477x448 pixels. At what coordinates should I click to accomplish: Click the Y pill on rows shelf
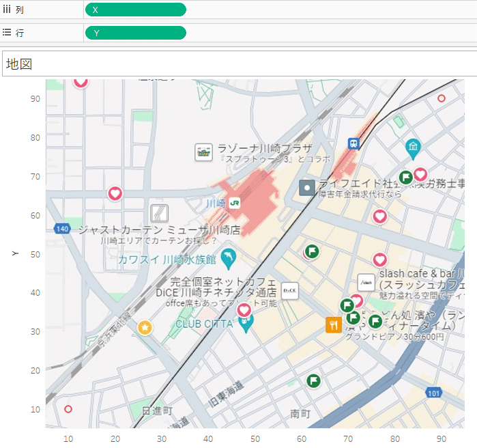(x=136, y=33)
